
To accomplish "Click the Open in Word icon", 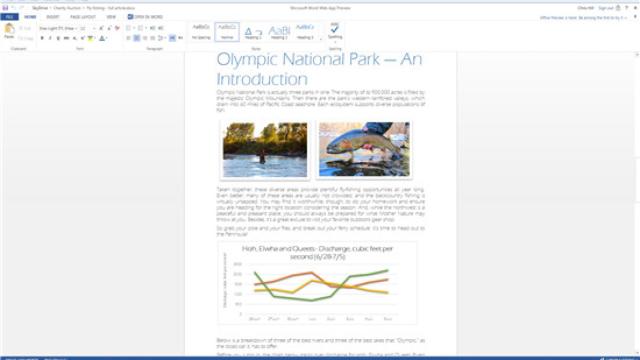I will tap(130, 17).
